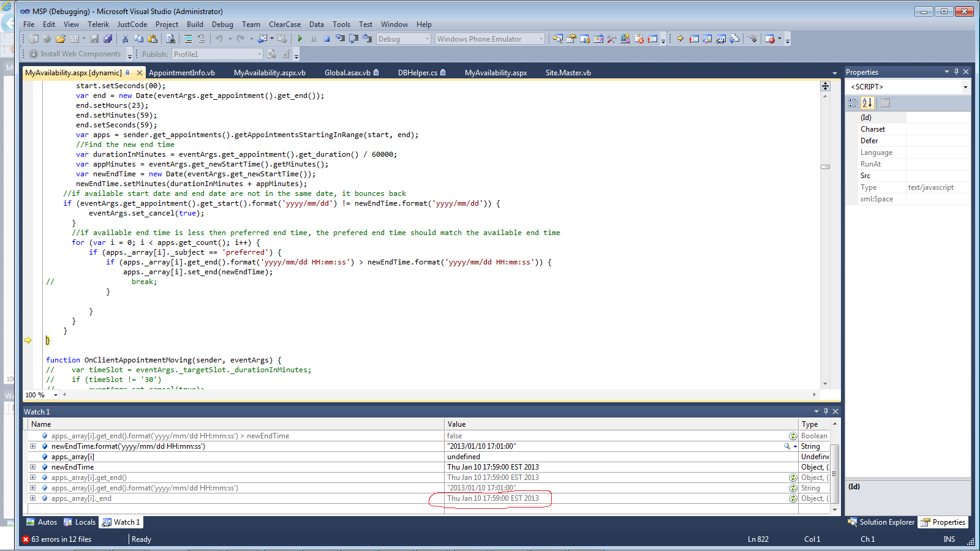The height and width of the screenshot is (551, 980).
Task: Click the Undo toolbar icon
Action: [219, 39]
